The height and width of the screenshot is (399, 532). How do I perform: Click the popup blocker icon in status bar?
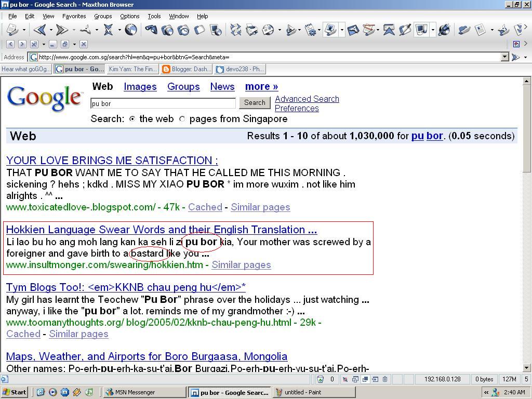[x=345, y=379]
